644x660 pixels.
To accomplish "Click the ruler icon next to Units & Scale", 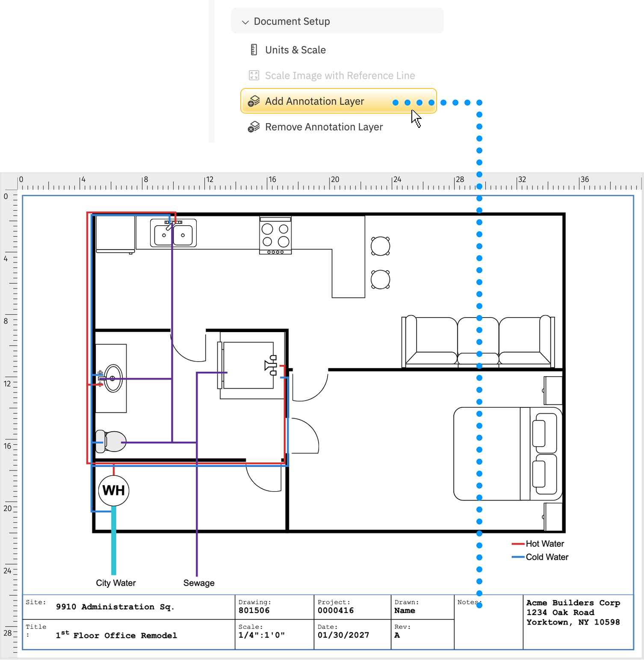I will coord(254,50).
